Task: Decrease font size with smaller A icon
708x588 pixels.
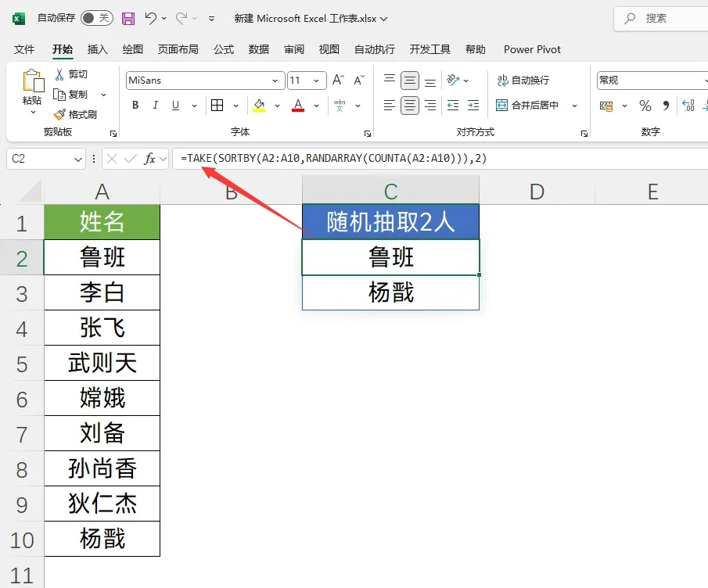Action: 359,81
